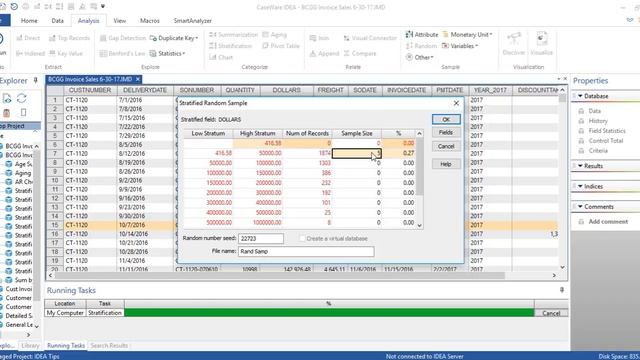This screenshot has width=640, height=360.
Task: Switch to Search Results tab
Action: click(x=109, y=345)
